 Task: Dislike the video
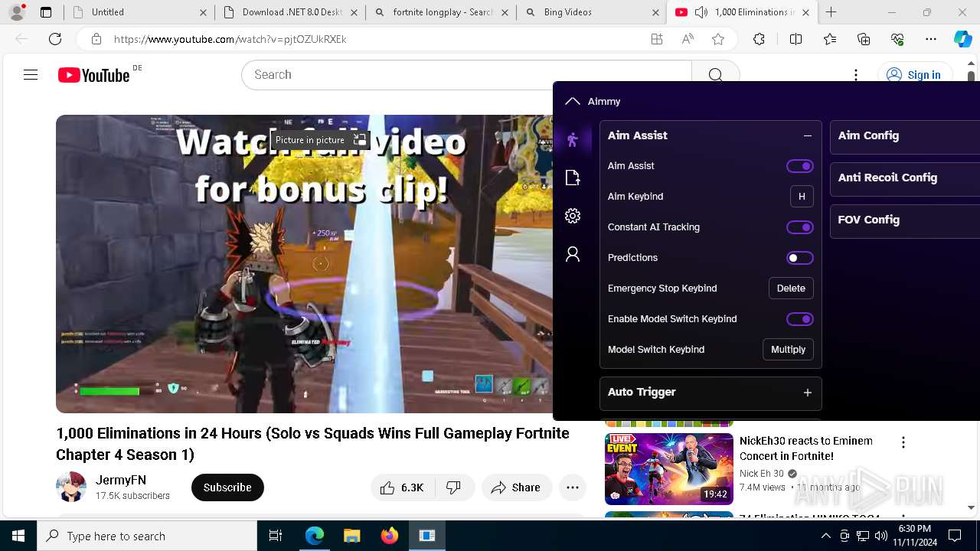click(454, 487)
